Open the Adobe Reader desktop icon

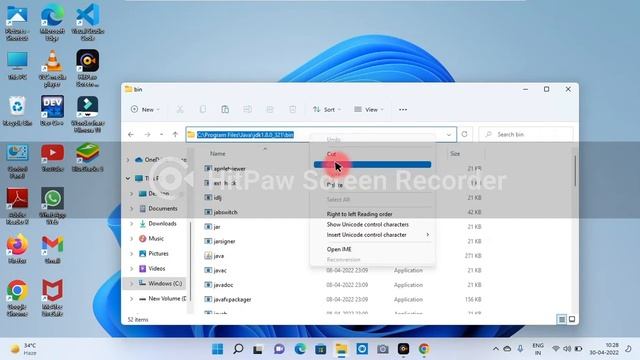click(x=17, y=206)
